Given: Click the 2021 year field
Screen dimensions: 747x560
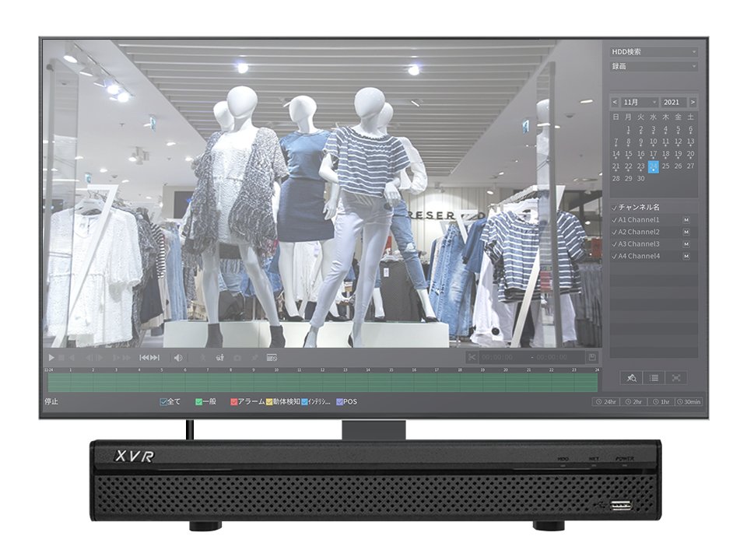Looking at the screenshot, I should coord(674,102).
